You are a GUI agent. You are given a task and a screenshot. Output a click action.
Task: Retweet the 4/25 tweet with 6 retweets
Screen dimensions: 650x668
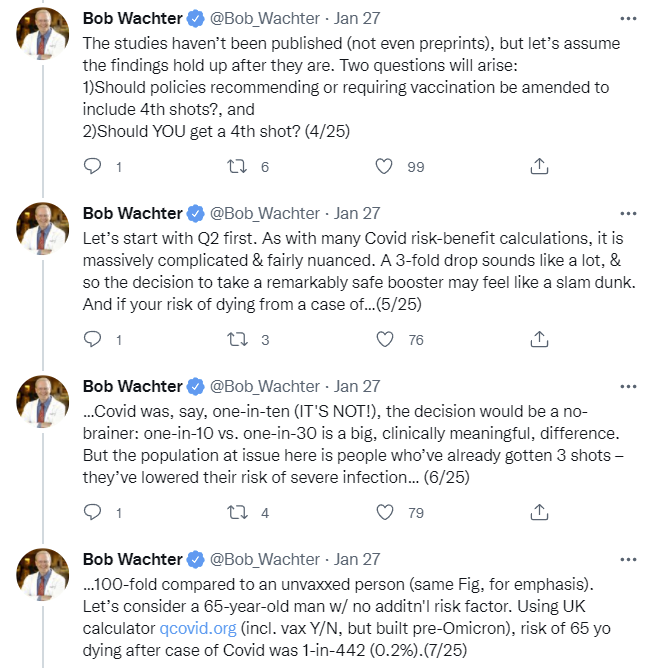click(237, 166)
